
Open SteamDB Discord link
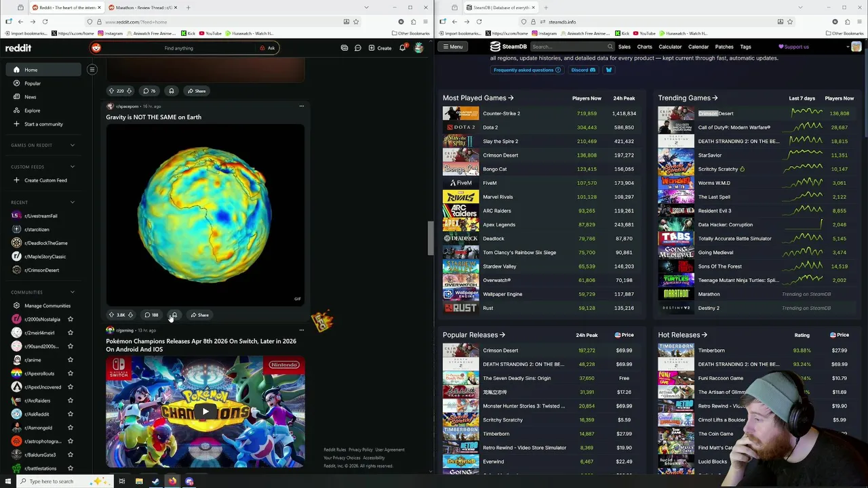click(583, 70)
